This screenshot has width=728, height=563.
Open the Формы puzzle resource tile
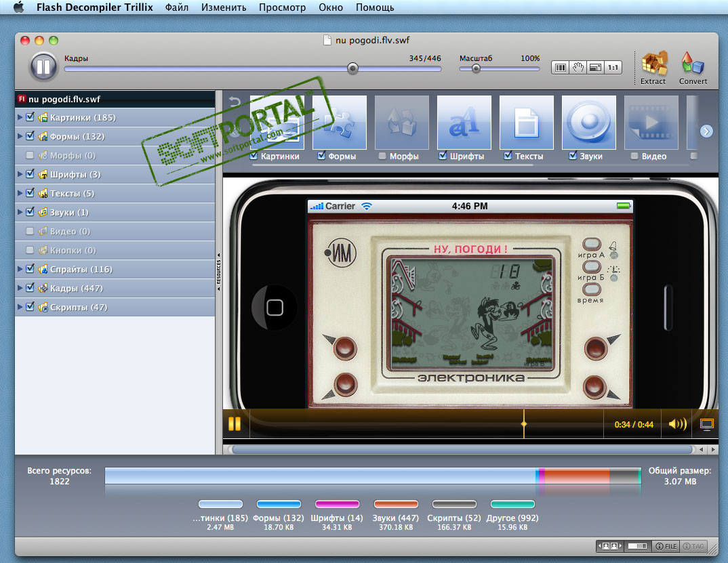tap(340, 123)
